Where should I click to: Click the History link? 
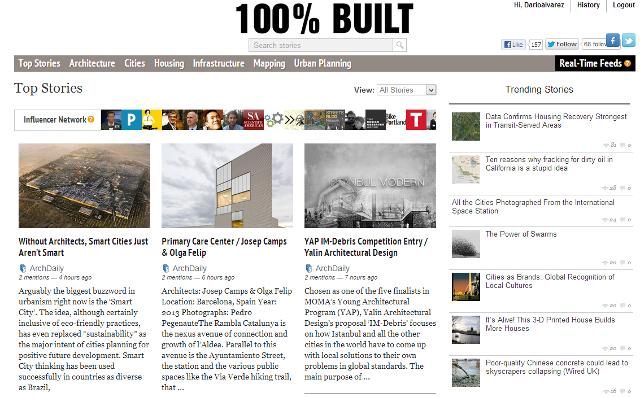click(x=588, y=5)
